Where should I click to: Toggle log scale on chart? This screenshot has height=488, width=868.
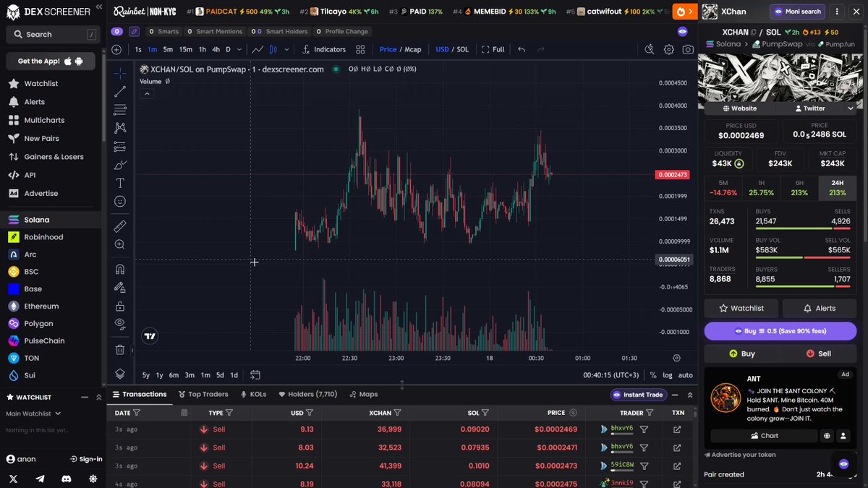coord(667,375)
